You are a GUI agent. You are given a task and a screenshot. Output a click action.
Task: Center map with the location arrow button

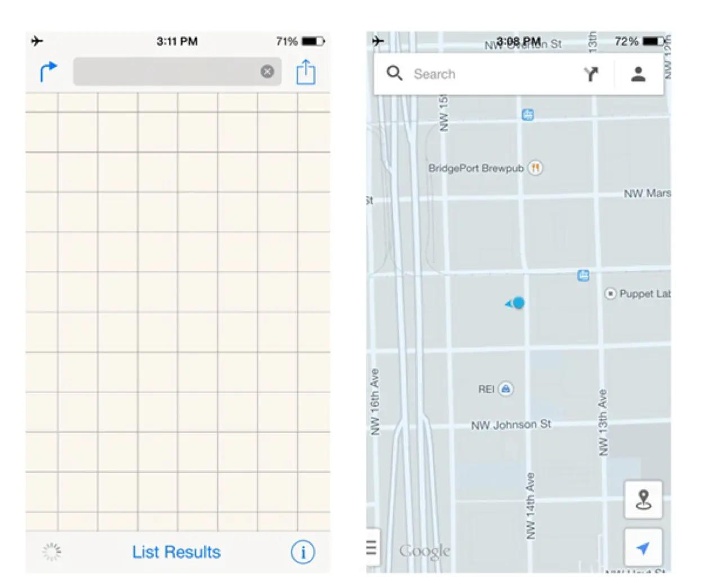click(x=643, y=547)
